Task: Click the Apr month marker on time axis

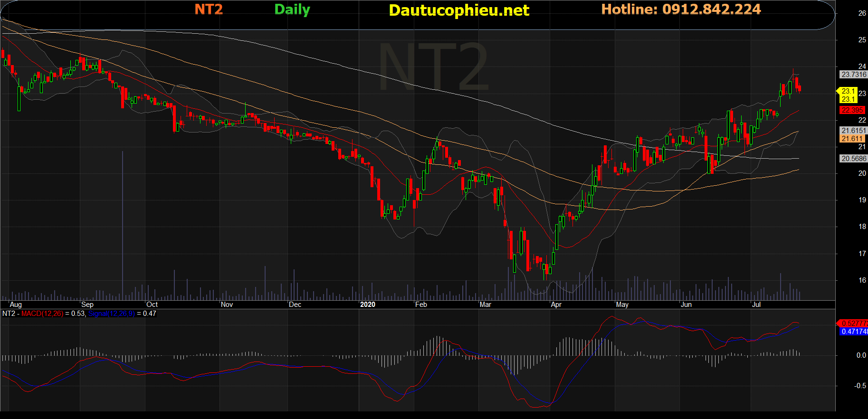Action: (556, 305)
